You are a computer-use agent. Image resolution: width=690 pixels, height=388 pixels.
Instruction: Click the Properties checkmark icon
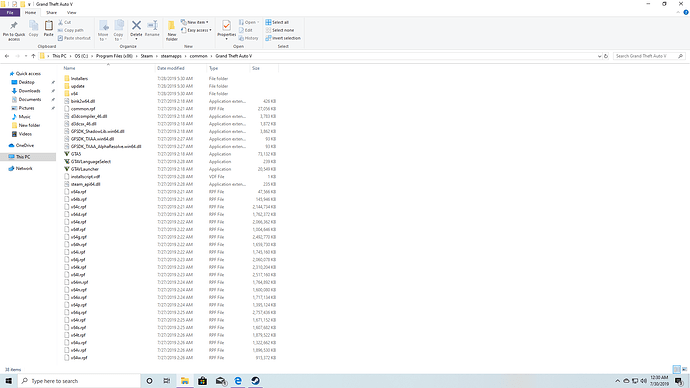click(226, 26)
